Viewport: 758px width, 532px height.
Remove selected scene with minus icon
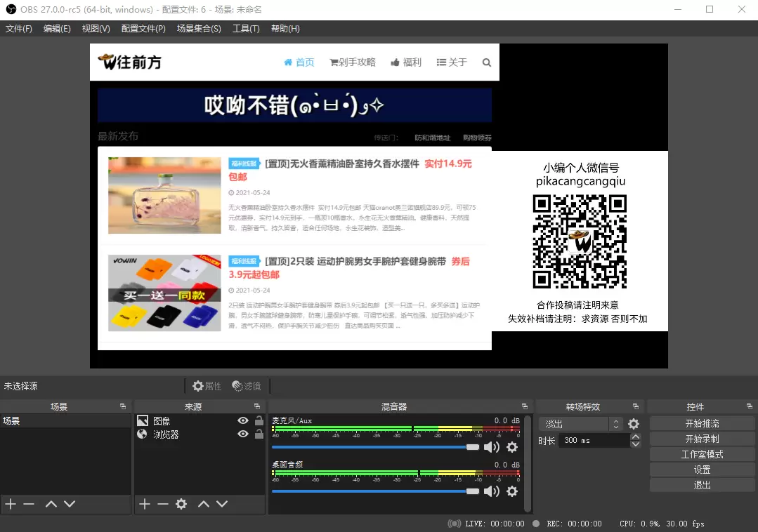[29, 504]
